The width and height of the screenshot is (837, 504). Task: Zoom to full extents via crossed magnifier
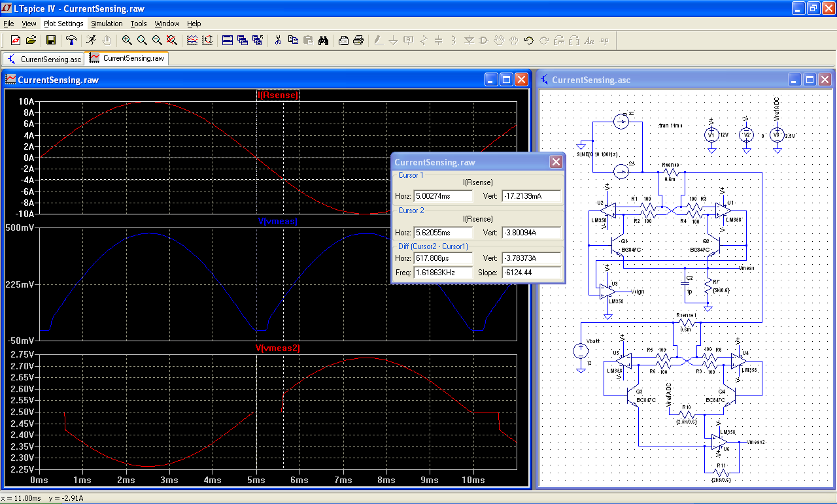coord(172,41)
